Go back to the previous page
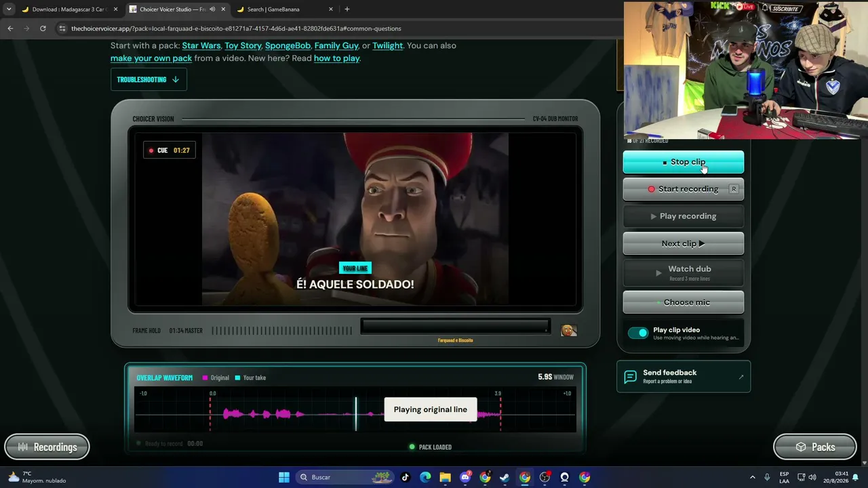Screen dimensions: 868x488 pos(10,28)
